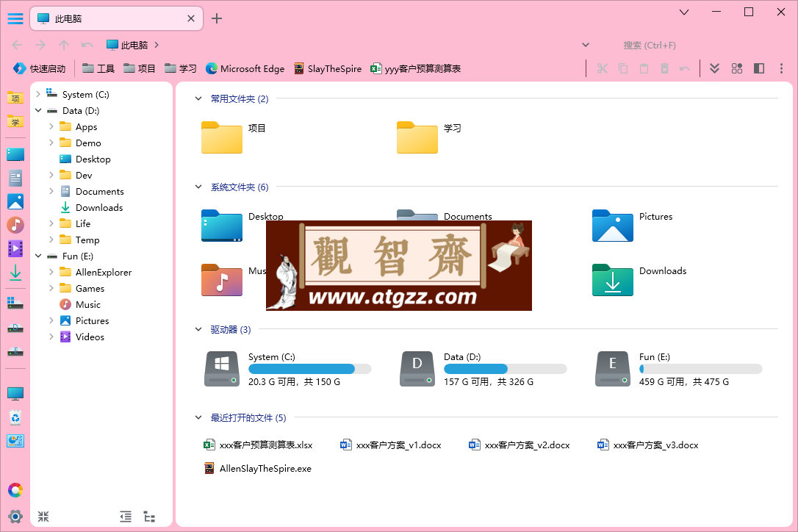This screenshot has height=532, width=798.
Task: Launch SlayTheSpire from bookmarks bar
Action: tap(328, 69)
